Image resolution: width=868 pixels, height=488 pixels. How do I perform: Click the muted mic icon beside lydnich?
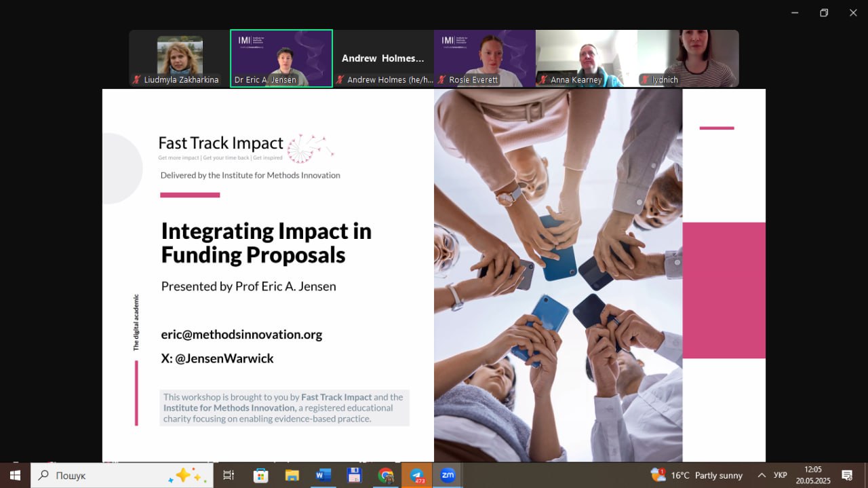[x=645, y=79]
